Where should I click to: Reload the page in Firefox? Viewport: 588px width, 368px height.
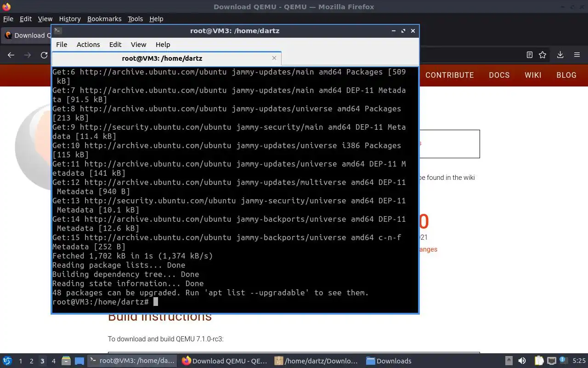(44, 55)
